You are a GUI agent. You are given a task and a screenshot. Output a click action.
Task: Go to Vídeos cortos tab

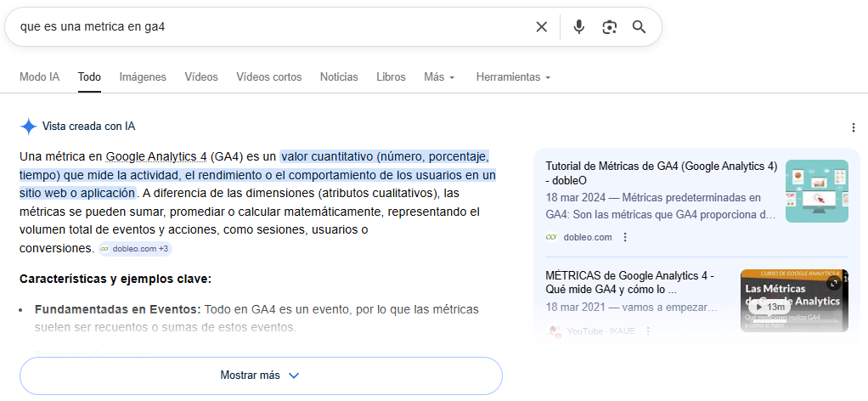[269, 77]
